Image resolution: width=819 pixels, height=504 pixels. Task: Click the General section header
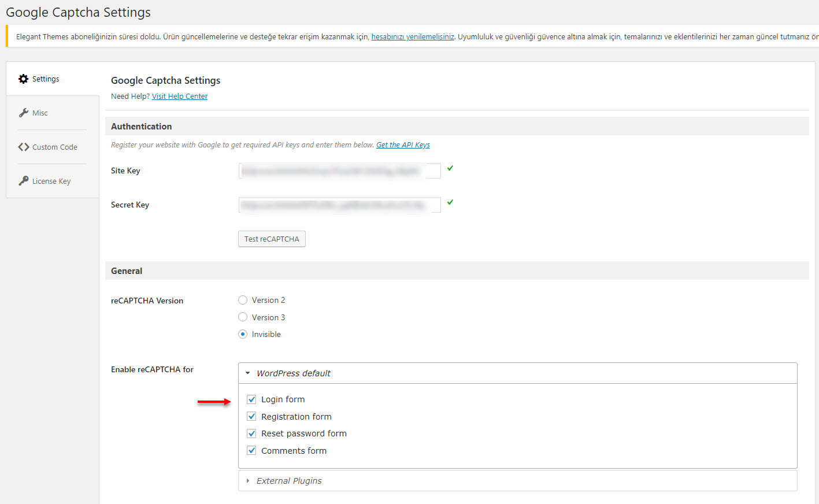click(457, 270)
